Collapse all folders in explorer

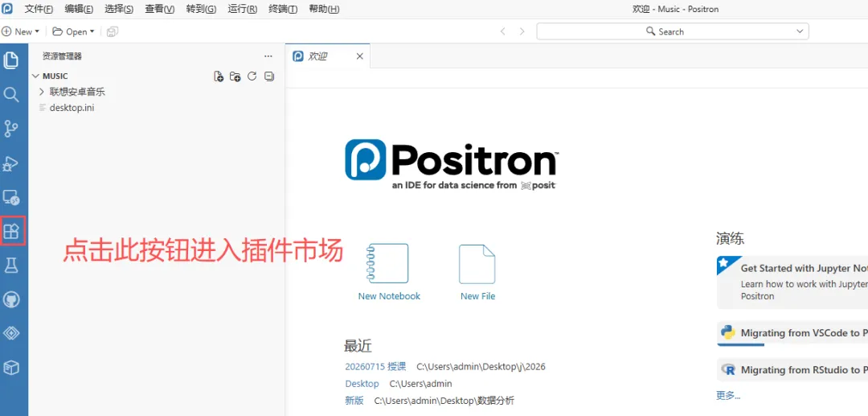(x=269, y=76)
